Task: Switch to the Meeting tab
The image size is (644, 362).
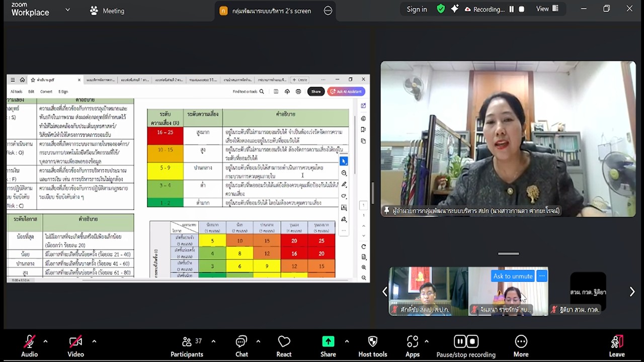Action: (x=107, y=11)
